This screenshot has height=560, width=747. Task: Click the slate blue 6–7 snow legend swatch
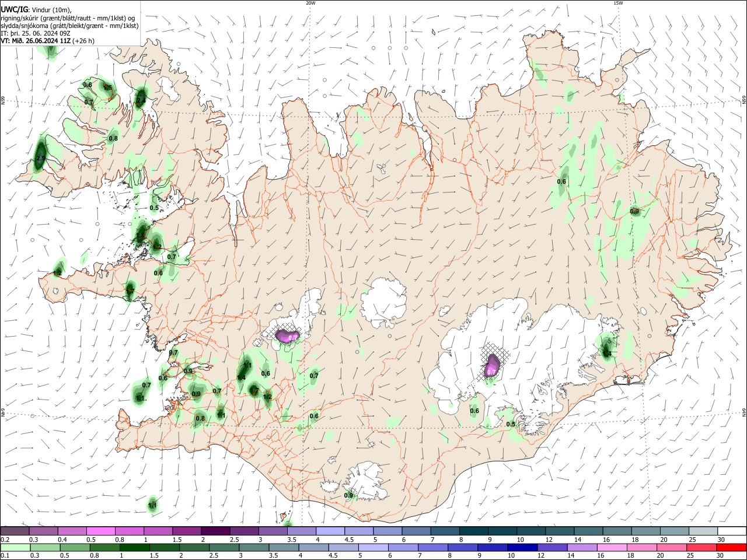(416, 531)
